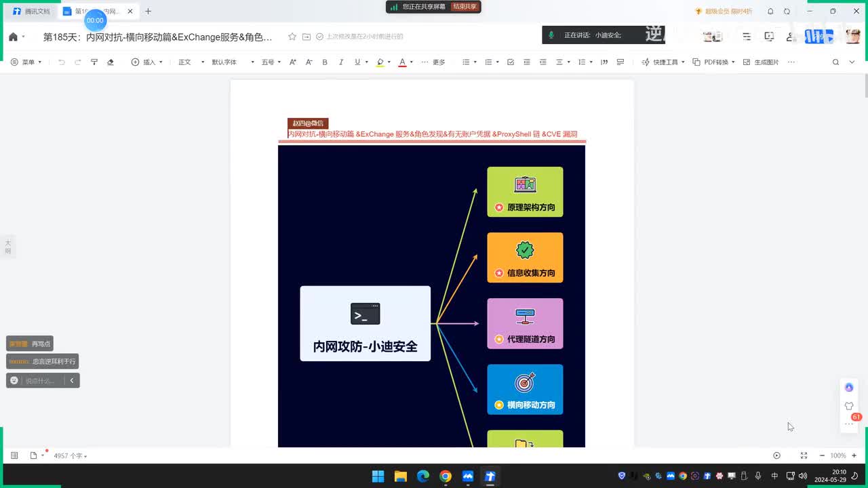
Task: Click the move-to-folder icon beside star
Action: pos(307,37)
